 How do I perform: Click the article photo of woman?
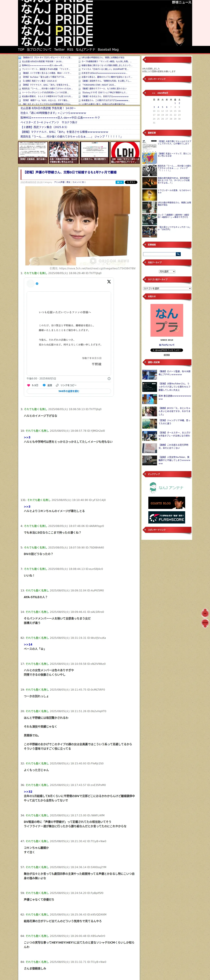[77, 226]
